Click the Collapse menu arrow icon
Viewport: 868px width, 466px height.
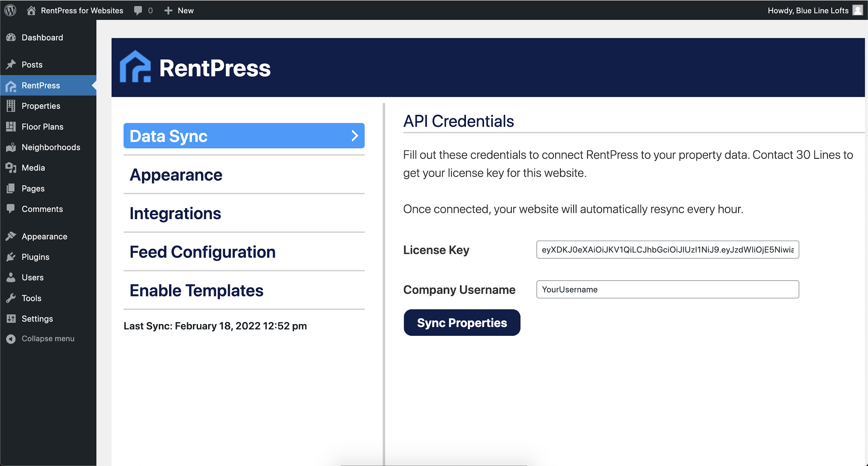coord(11,339)
